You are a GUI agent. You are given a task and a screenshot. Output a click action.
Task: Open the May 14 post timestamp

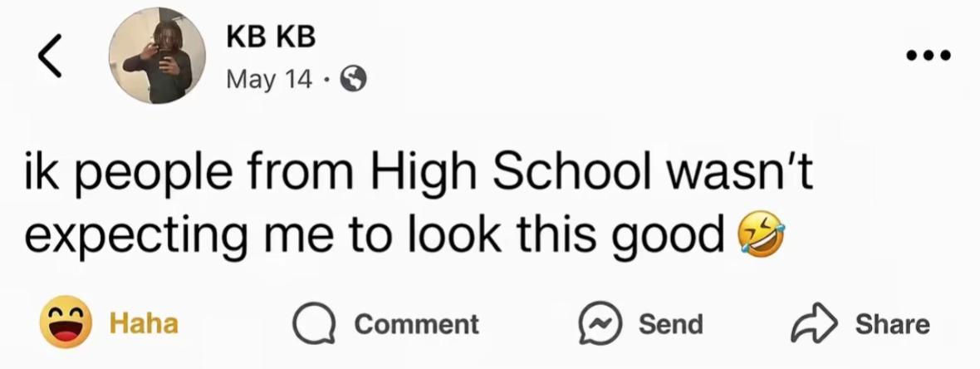click(269, 80)
